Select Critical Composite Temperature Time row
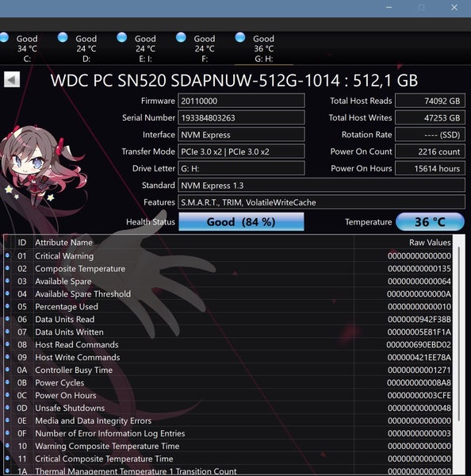The width and height of the screenshot is (471, 476). tap(228, 459)
